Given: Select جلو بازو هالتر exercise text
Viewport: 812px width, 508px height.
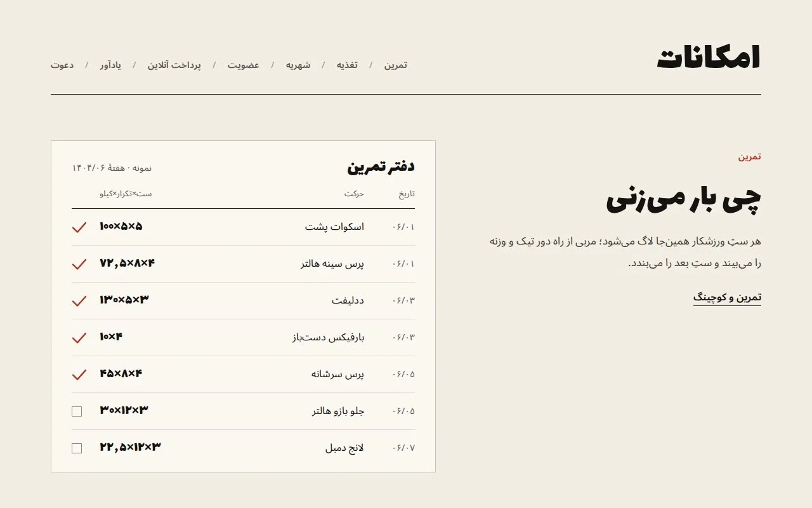Looking at the screenshot, I should 338,411.
